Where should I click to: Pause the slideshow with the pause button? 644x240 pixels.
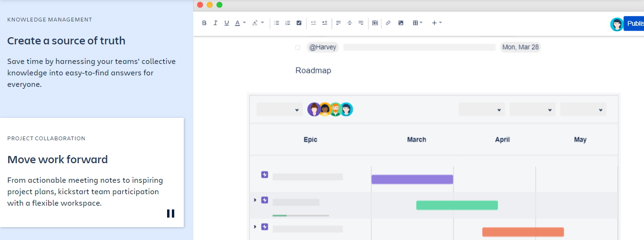click(170, 213)
